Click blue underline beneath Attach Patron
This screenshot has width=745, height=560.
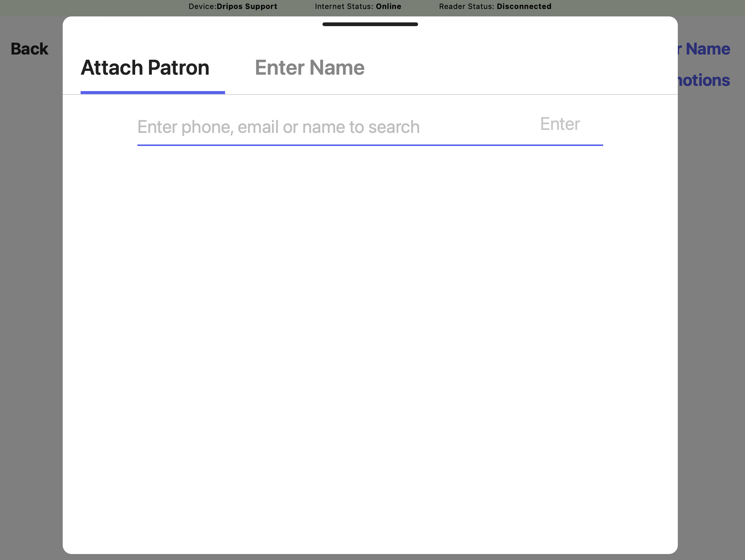pos(153,92)
